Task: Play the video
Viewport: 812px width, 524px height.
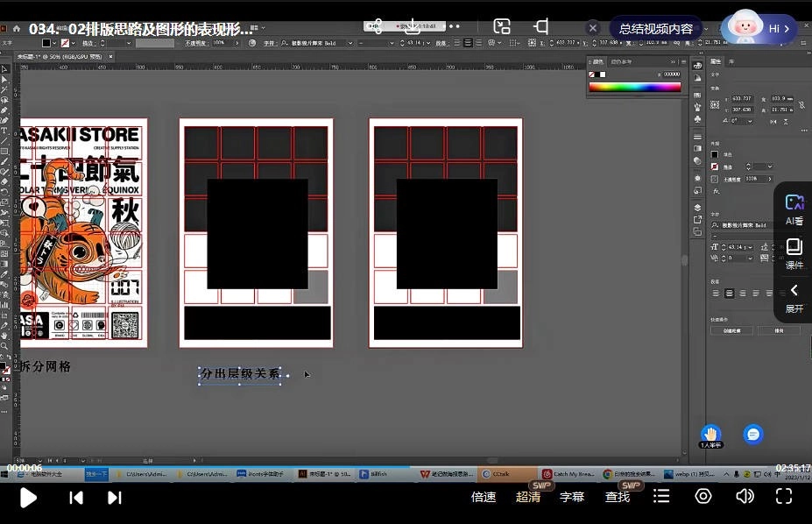Action: pos(28,497)
